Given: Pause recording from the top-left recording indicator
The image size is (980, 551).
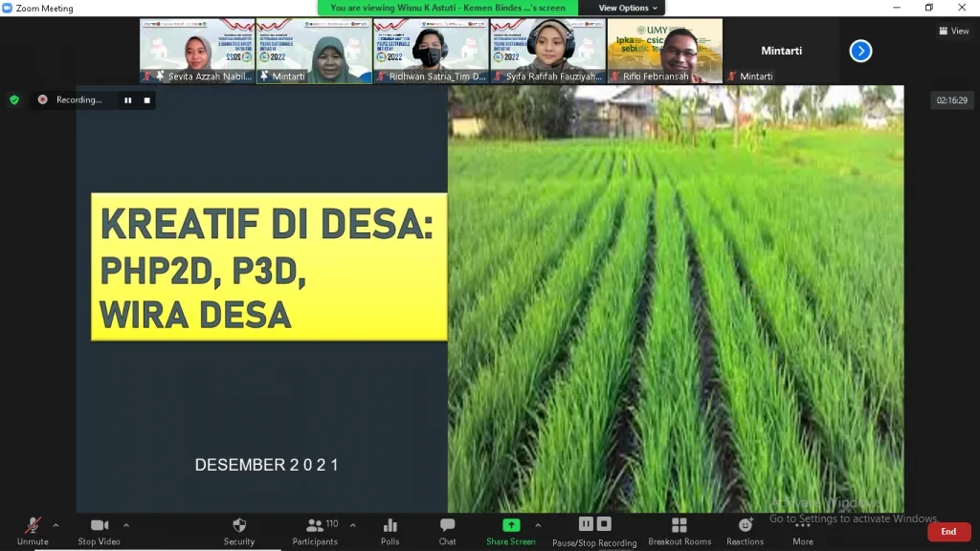Looking at the screenshot, I should coord(127,99).
